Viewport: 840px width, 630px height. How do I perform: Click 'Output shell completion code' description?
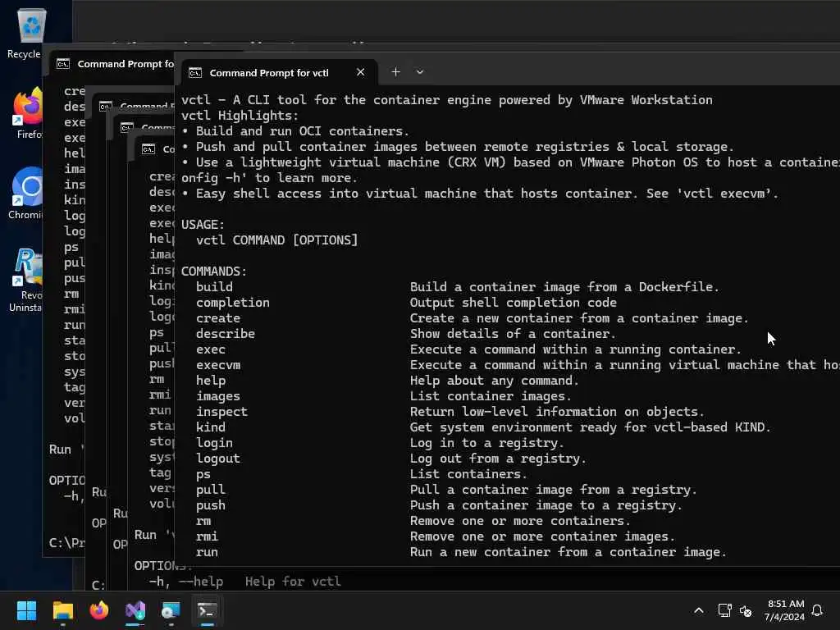pyautogui.click(x=514, y=303)
